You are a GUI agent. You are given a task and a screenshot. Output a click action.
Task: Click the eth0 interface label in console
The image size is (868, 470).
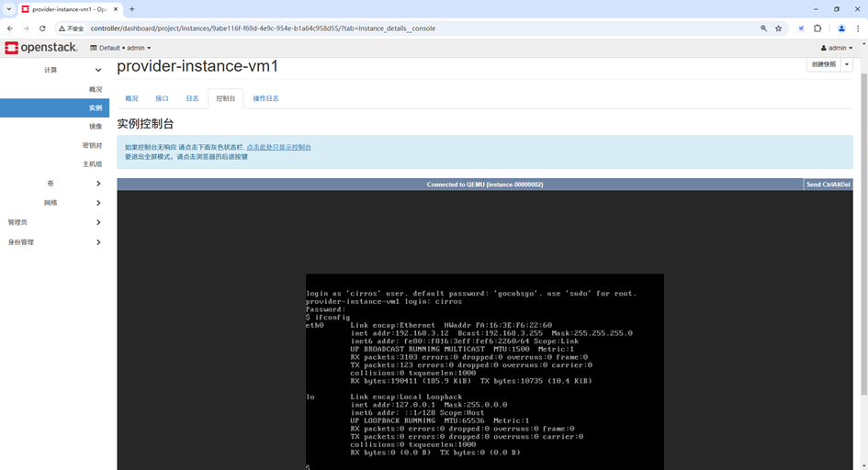315,325
